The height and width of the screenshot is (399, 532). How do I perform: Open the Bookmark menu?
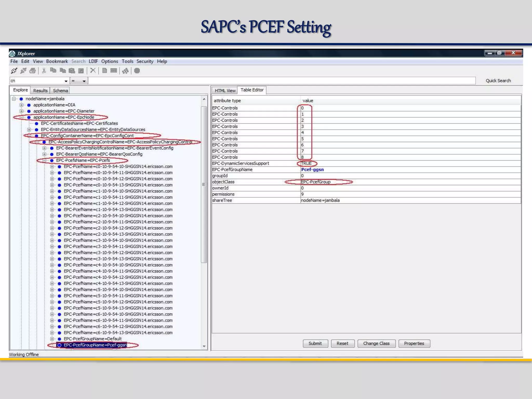coord(57,61)
